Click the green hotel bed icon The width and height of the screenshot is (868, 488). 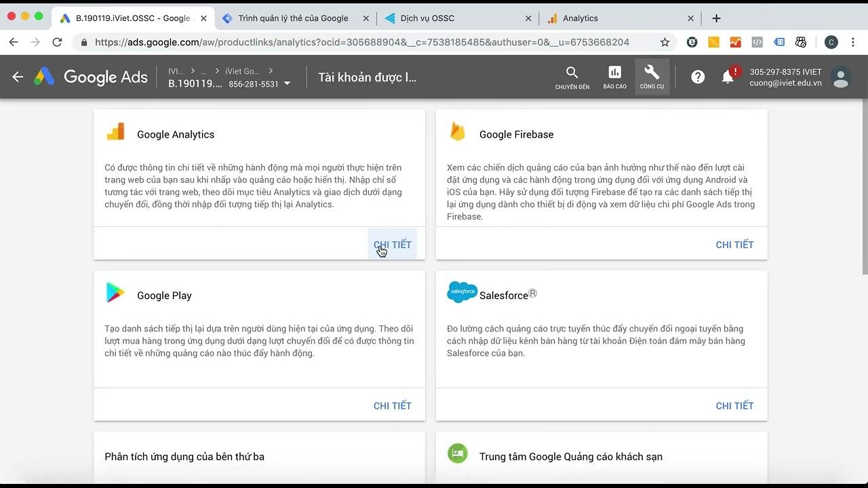click(x=458, y=454)
